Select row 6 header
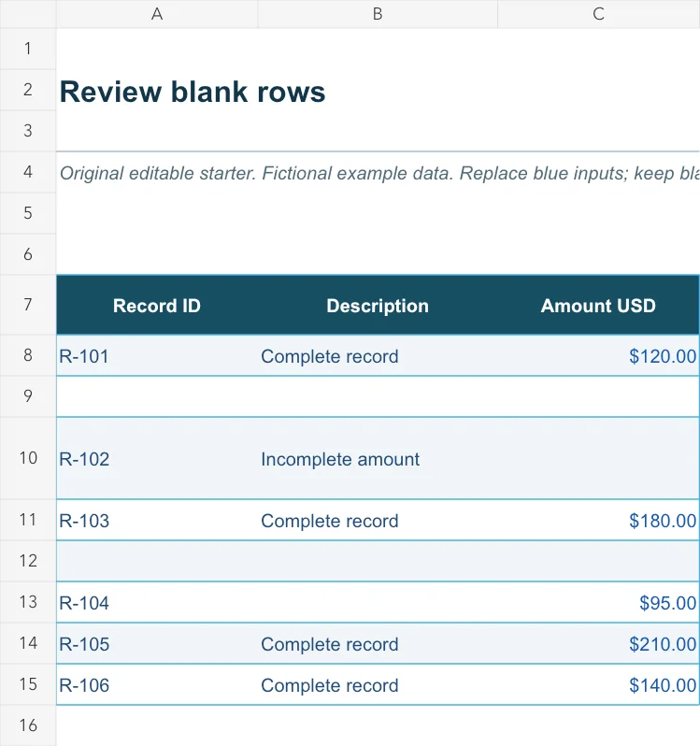 click(28, 254)
